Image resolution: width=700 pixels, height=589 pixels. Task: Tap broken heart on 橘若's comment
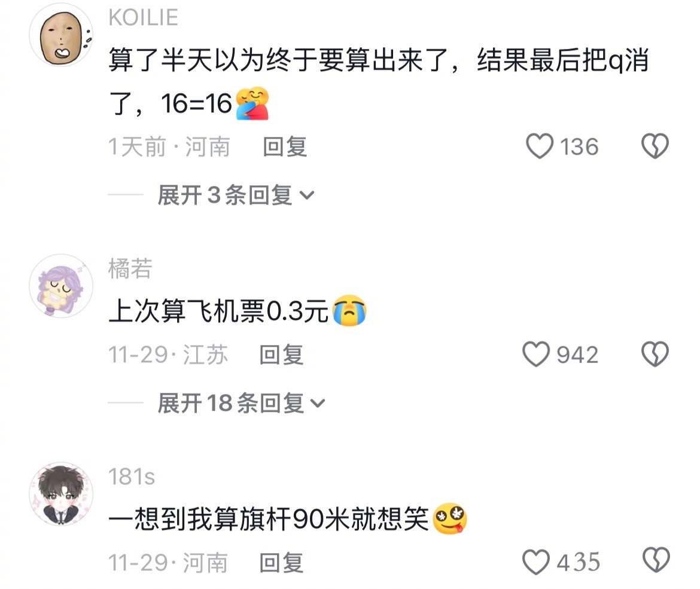(655, 354)
